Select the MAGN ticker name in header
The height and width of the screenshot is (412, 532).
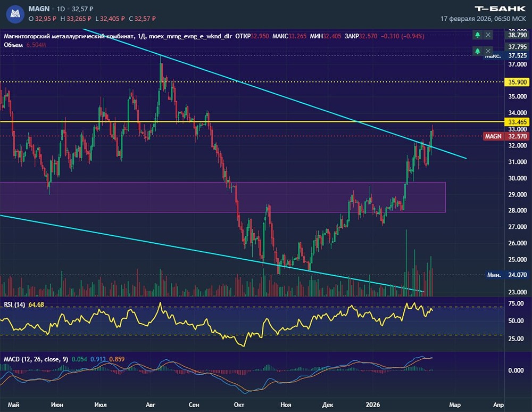[x=39, y=9]
